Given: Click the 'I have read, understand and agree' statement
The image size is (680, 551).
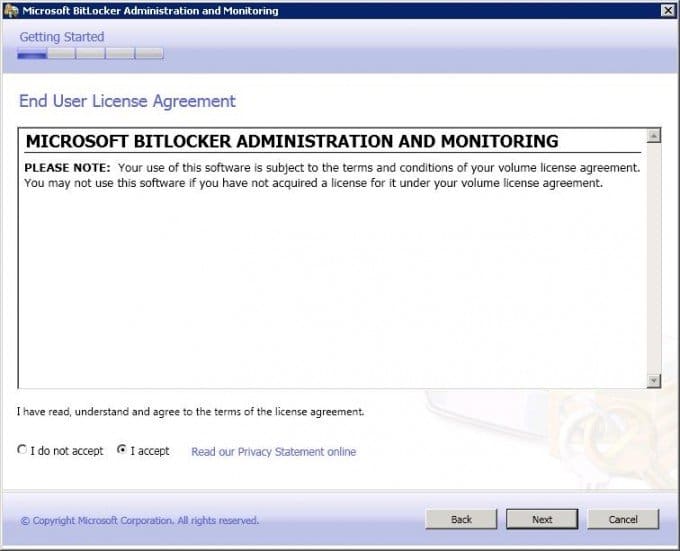Looking at the screenshot, I should coord(190,411).
